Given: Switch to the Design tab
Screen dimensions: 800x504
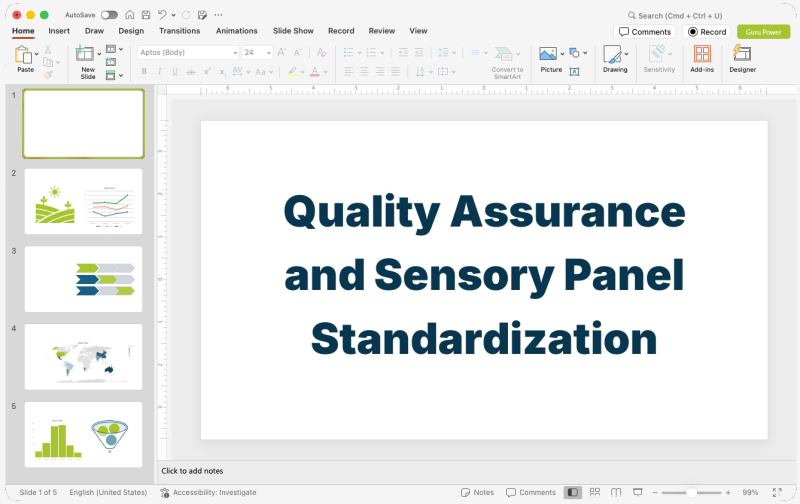Looking at the screenshot, I should [131, 31].
